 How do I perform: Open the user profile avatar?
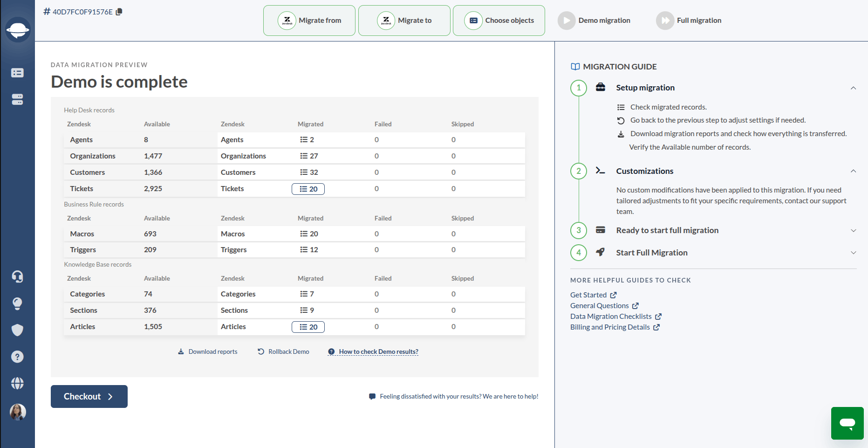coord(18,412)
